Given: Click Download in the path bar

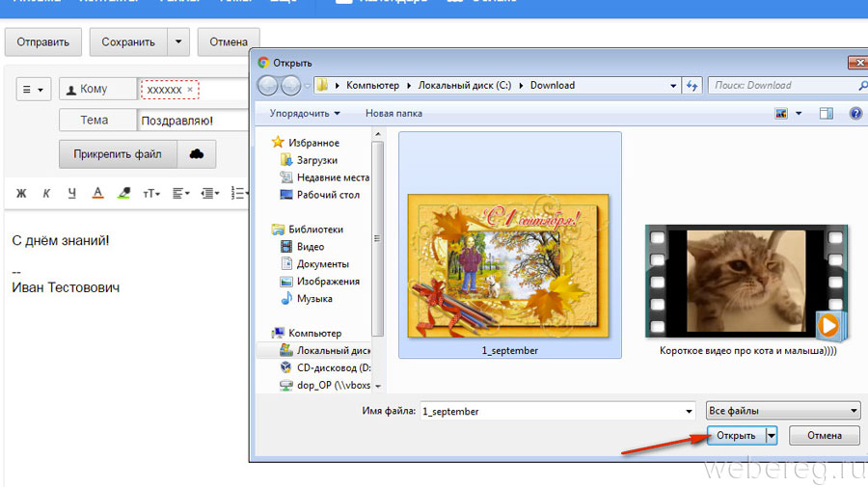Looking at the screenshot, I should coord(553,85).
